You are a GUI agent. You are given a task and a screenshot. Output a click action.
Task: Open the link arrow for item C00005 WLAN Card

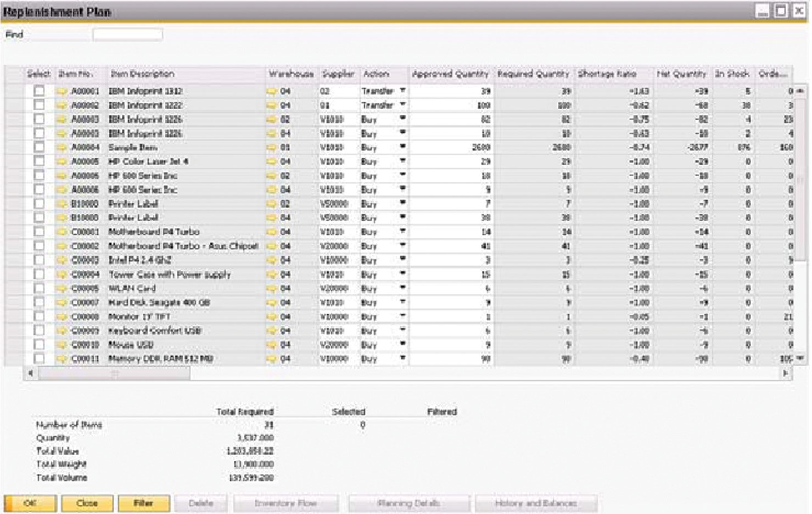(x=61, y=289)
